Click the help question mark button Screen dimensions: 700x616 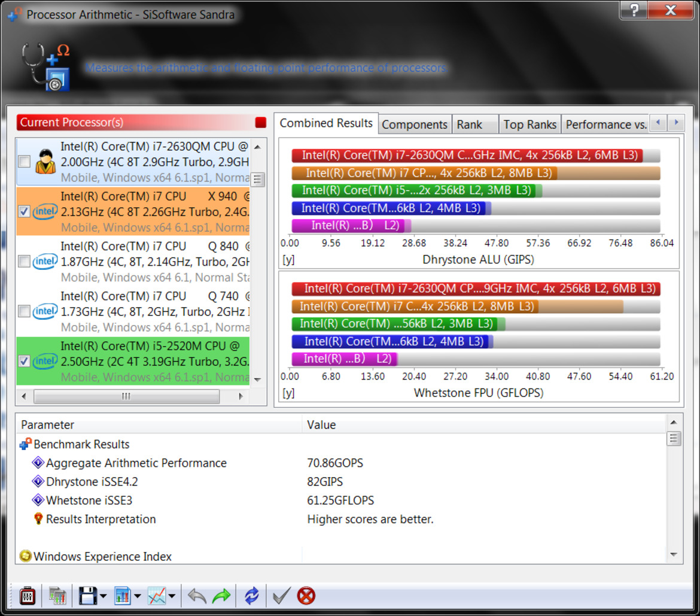pos(634,10)
